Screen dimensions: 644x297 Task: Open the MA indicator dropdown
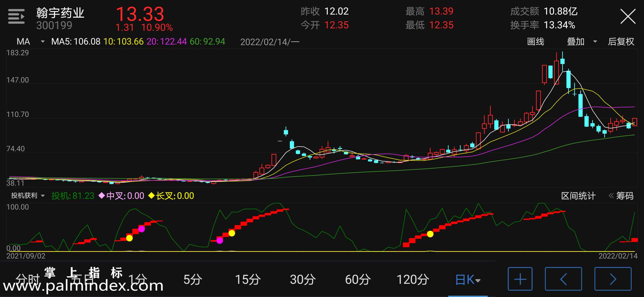pyautogui.click(x=31, y=42)
